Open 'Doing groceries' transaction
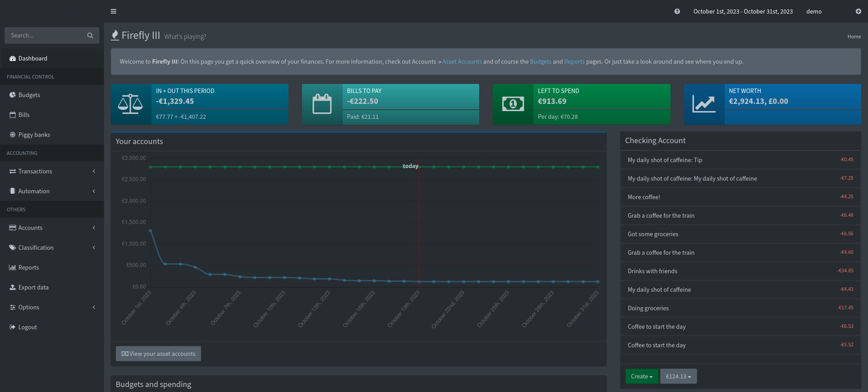Viewport: 868px width, 392px height. coord(648,308)
